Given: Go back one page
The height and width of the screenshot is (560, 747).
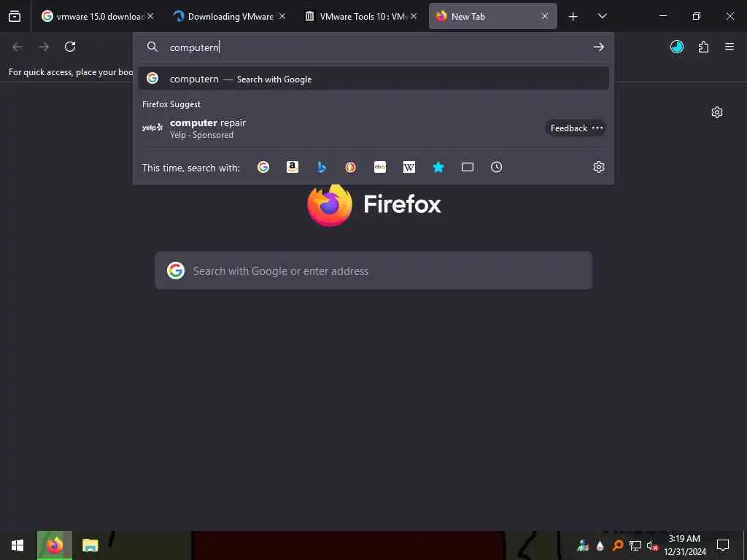Looking at the screenshot, I should tap(18, 47).
